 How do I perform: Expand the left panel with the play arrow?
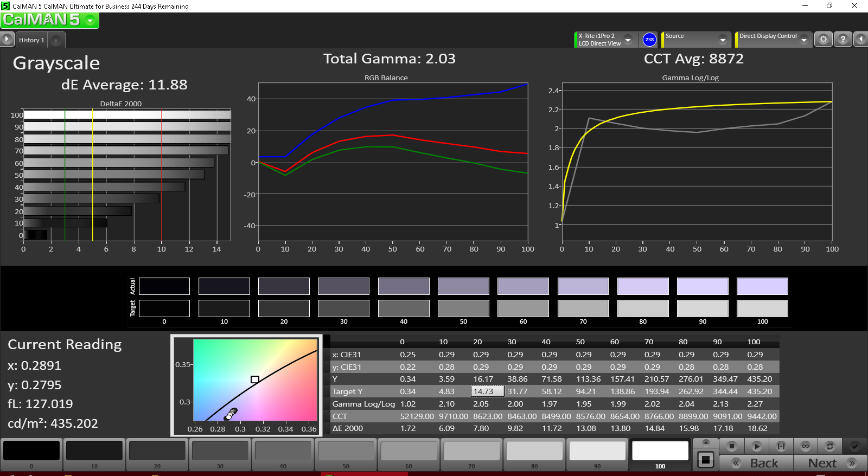coord(7,40)
